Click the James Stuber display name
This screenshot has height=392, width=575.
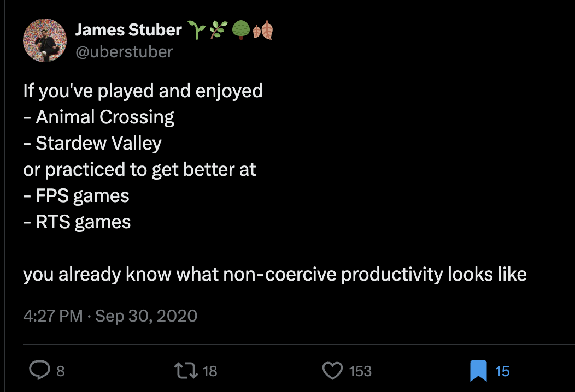click(128, 30)
